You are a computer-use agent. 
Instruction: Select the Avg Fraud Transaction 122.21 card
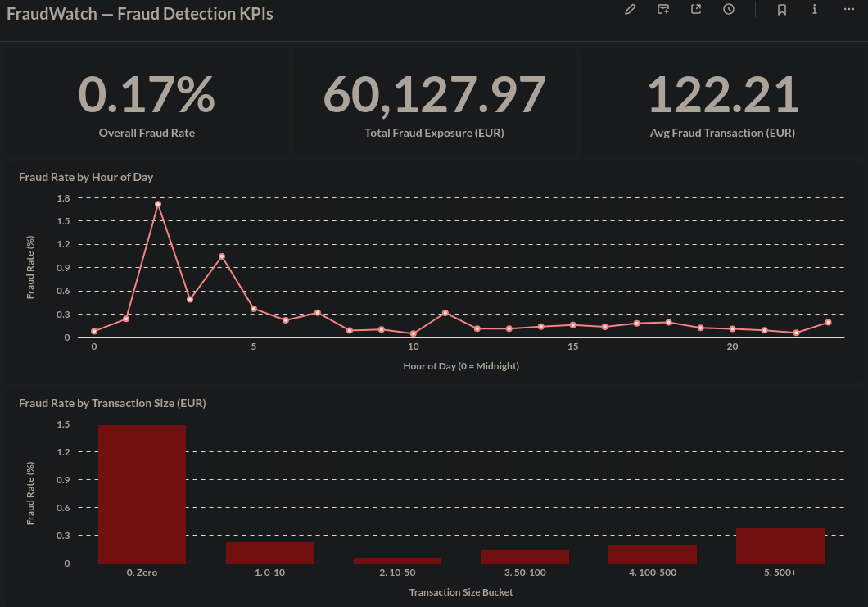click(722, 103)
